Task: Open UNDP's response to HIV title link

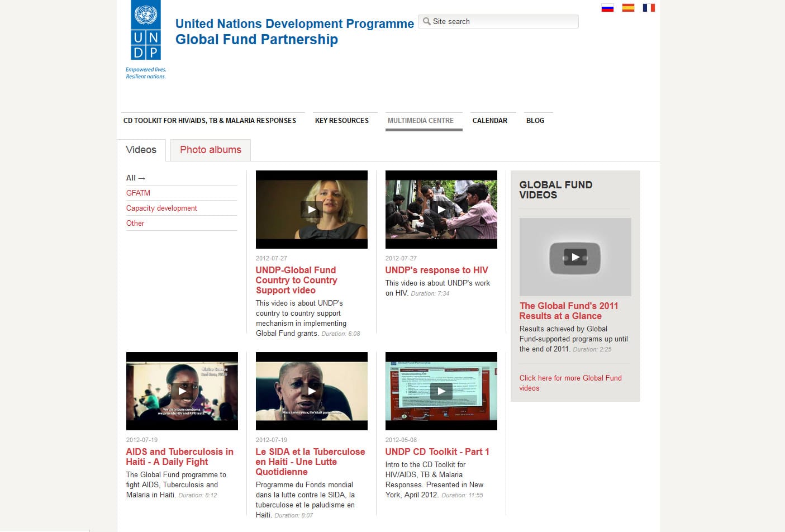Action: (x=436, y=270)
